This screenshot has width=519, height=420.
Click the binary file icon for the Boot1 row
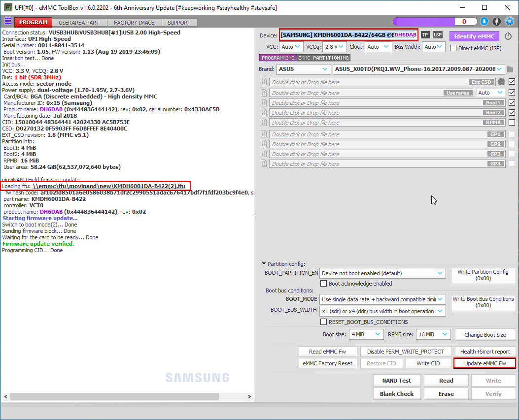coord(264,103)
